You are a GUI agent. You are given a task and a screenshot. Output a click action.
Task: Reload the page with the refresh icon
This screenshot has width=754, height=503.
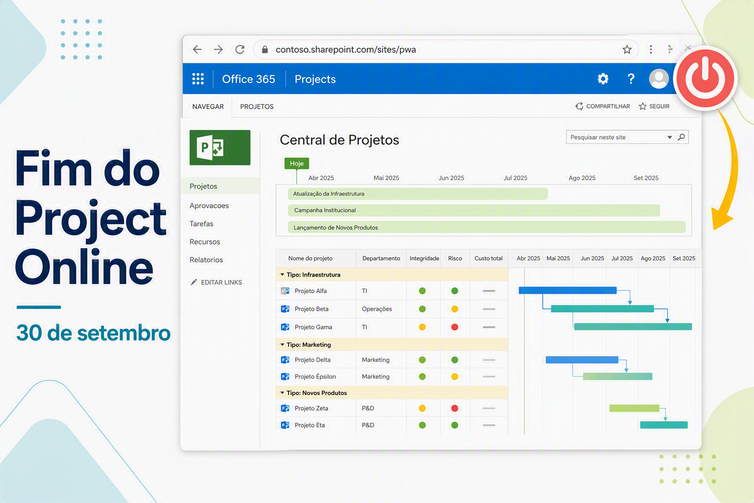point(239,50)
